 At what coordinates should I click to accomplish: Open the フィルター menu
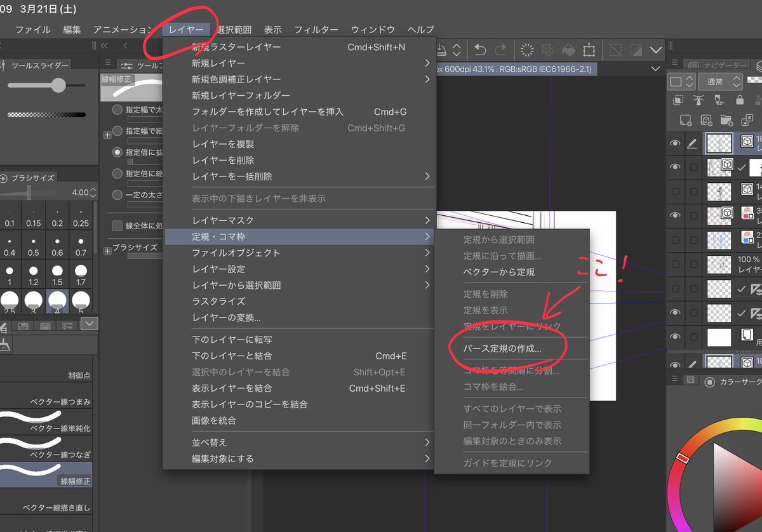[x=316, y=30]
